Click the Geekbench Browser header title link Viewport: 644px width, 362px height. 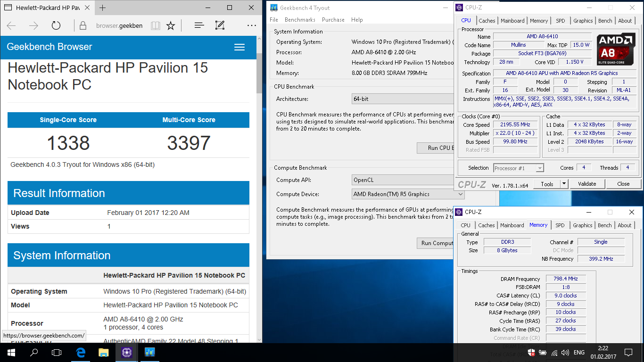50,47
